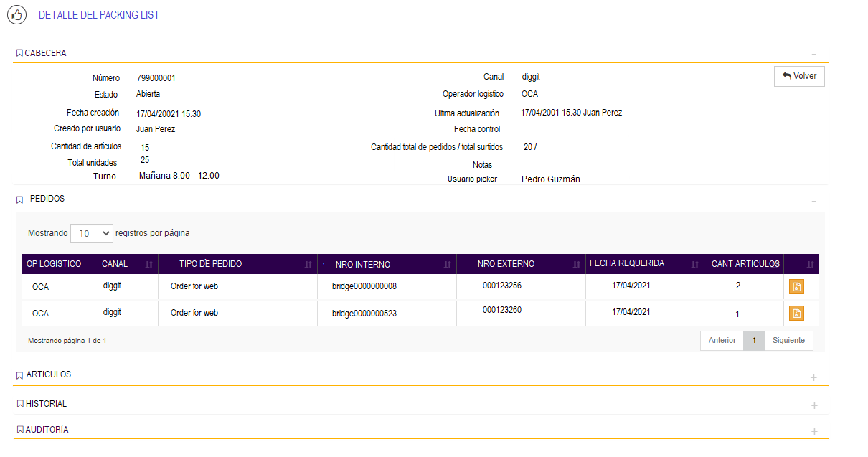
Task: Select page 1 in pagination
Action: pyautogui.click(x=754, y=341)
